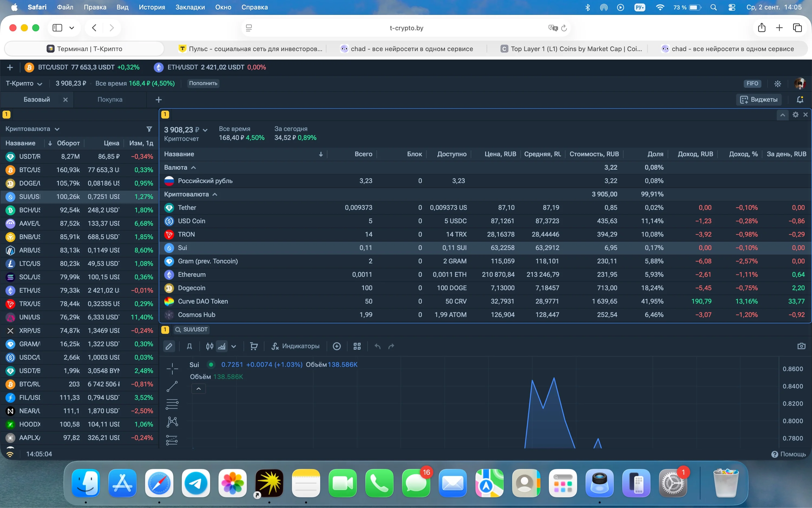Click the SUI/USDT symbol search field
The image size is (812, 508).
[x=191, y=330]
